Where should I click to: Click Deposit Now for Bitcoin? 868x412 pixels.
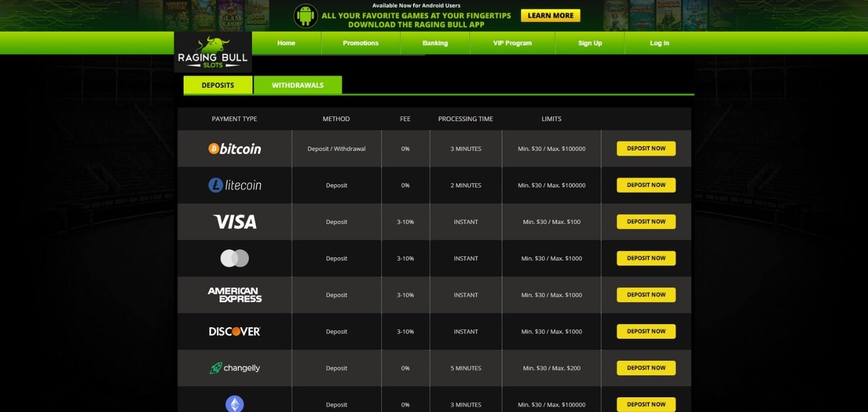point(646,148)
